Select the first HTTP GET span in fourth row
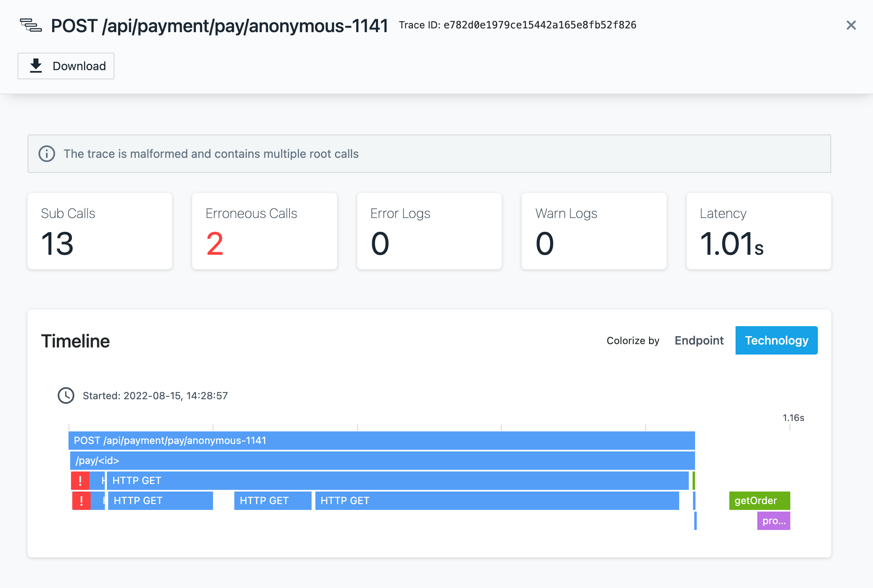 (160, 501)
